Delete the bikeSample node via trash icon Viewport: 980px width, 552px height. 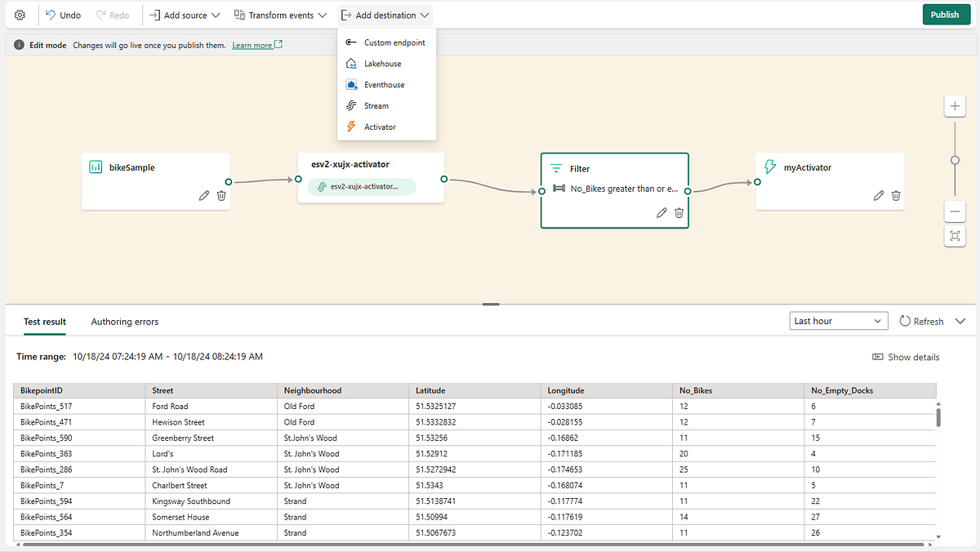pos(221,196)
